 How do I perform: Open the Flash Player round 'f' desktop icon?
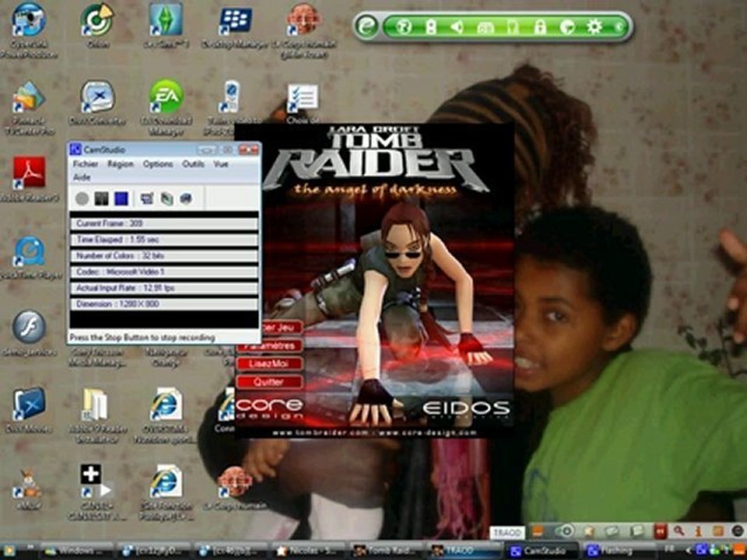[x=30, y=327]
